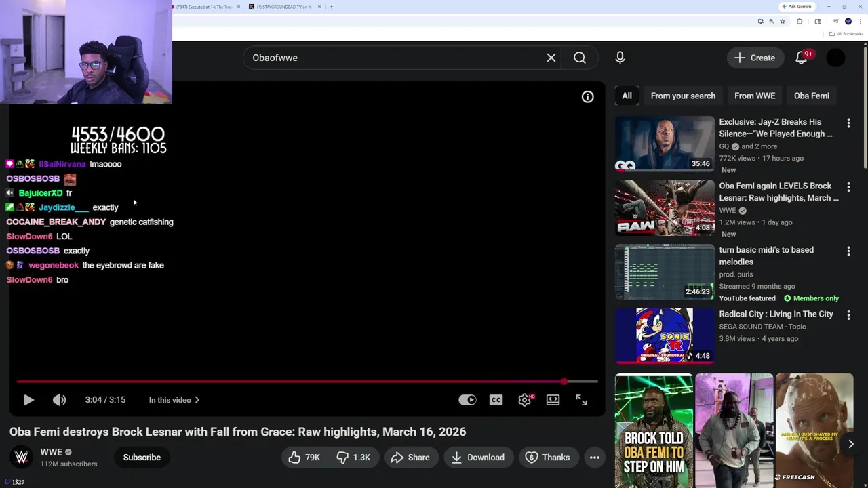
Task: Bookmark this page with the star icon
Action: coord(783,22)
